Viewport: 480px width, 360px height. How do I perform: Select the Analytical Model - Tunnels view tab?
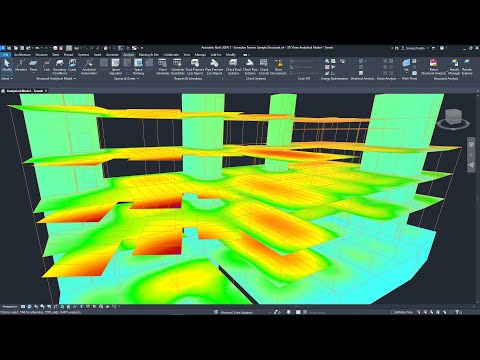(x=25, y=91)
